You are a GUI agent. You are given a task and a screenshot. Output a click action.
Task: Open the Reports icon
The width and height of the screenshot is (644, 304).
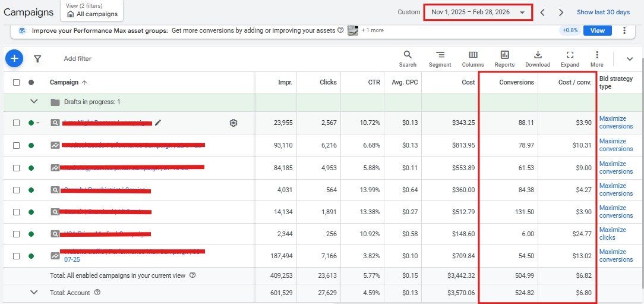click(504, 58)
